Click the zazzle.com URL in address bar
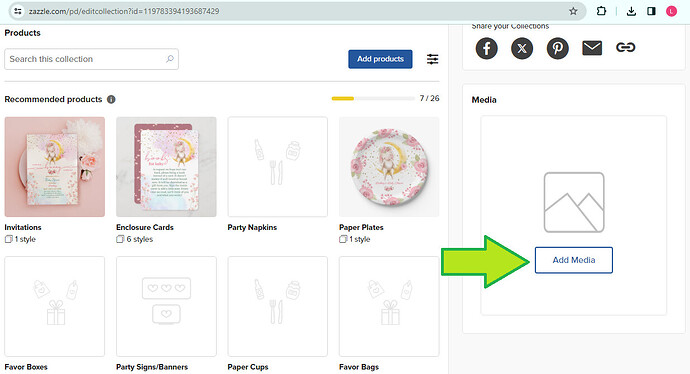This screenshot has width=690, height=374. (124, 11)
